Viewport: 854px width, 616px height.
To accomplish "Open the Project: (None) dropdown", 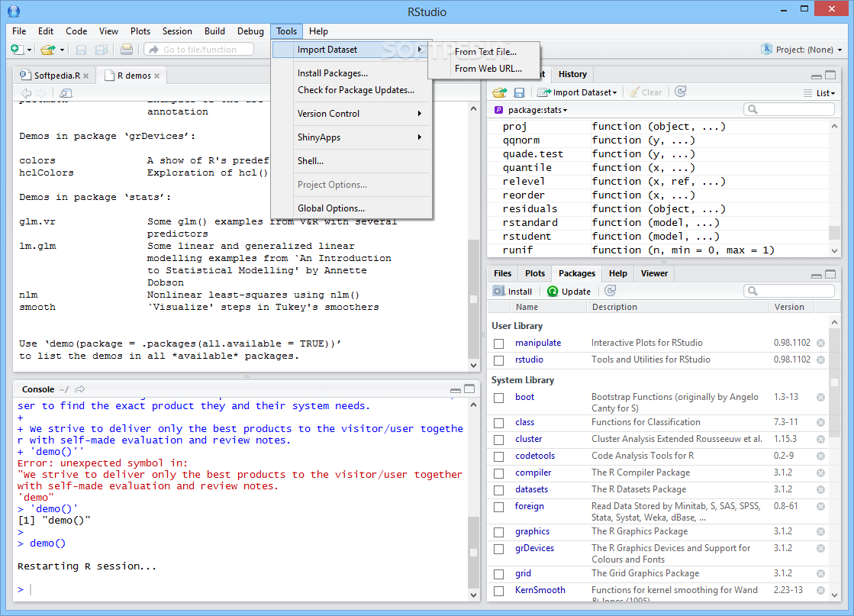I will [x=801, y=50].
